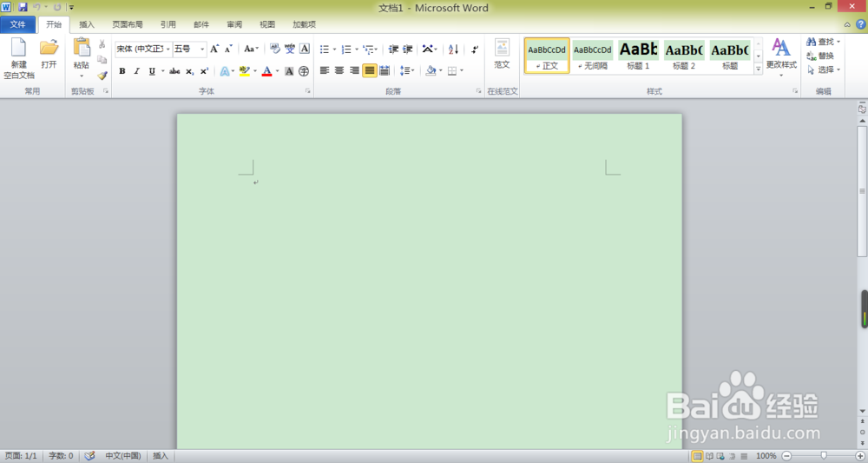Open the font name dropdown

(168, 49)
